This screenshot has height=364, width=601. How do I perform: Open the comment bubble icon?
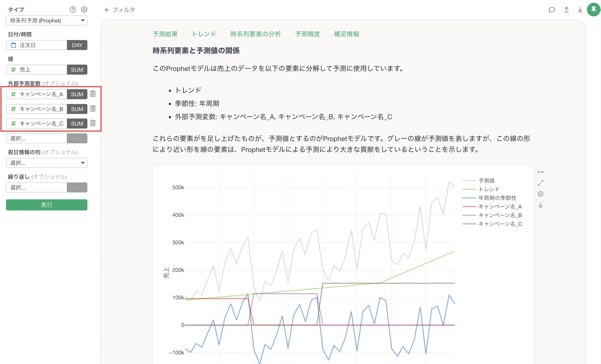(552, 10)
